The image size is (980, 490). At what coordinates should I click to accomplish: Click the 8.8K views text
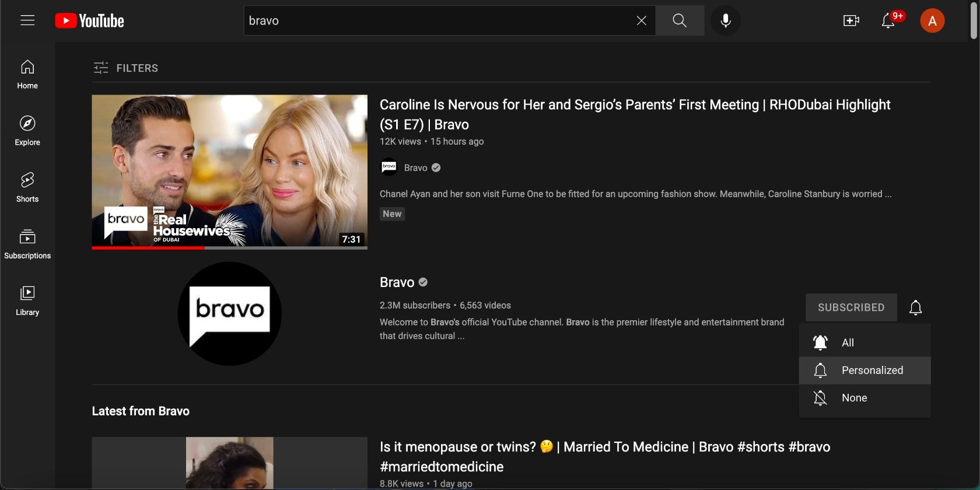(401, 484)
